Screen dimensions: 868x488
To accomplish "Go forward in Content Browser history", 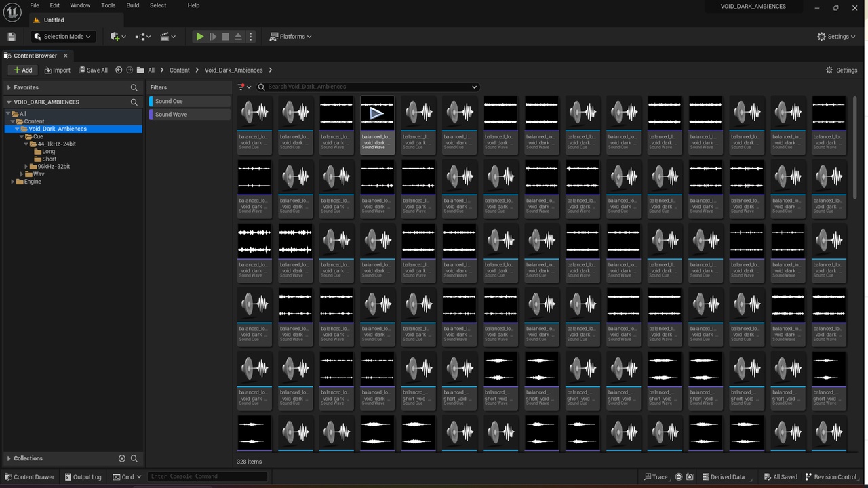I will pyautogui.click(x=130, y=70).
